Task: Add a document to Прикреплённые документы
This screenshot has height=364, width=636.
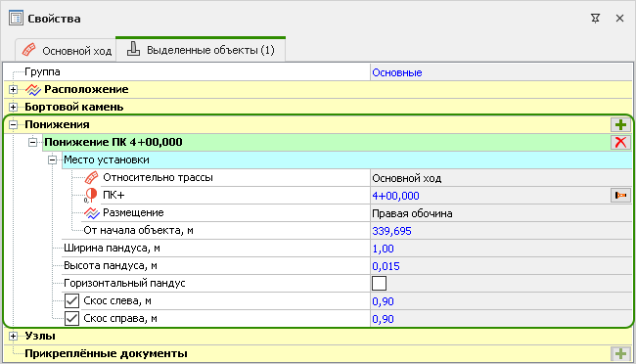Action: [x=620, y=353]
